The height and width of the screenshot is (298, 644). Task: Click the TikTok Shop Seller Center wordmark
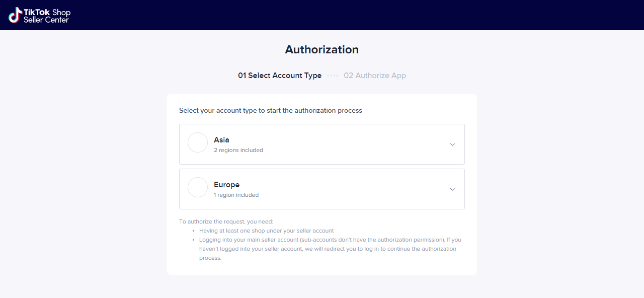pos(47,16)
